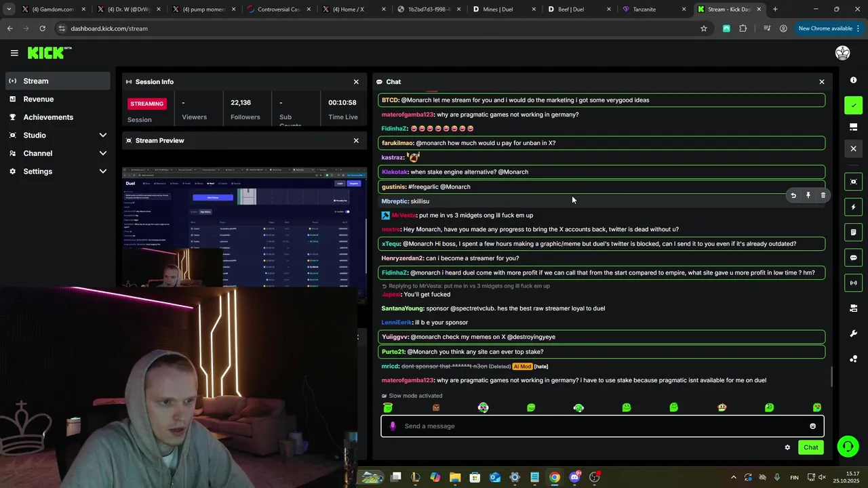Click the server rack icon in right sidebar

854,308
